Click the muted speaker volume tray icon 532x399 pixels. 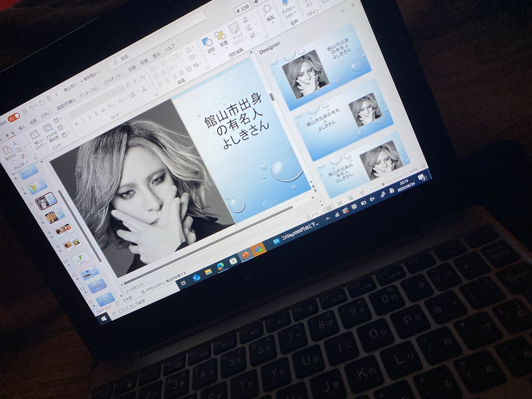coord(372,198)
